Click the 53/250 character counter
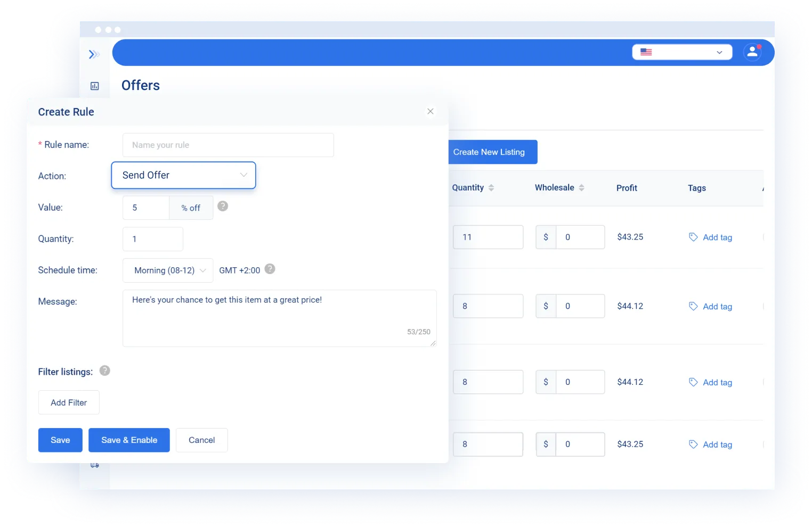Screen dimensions: 812x527 (x=419, y=332)
